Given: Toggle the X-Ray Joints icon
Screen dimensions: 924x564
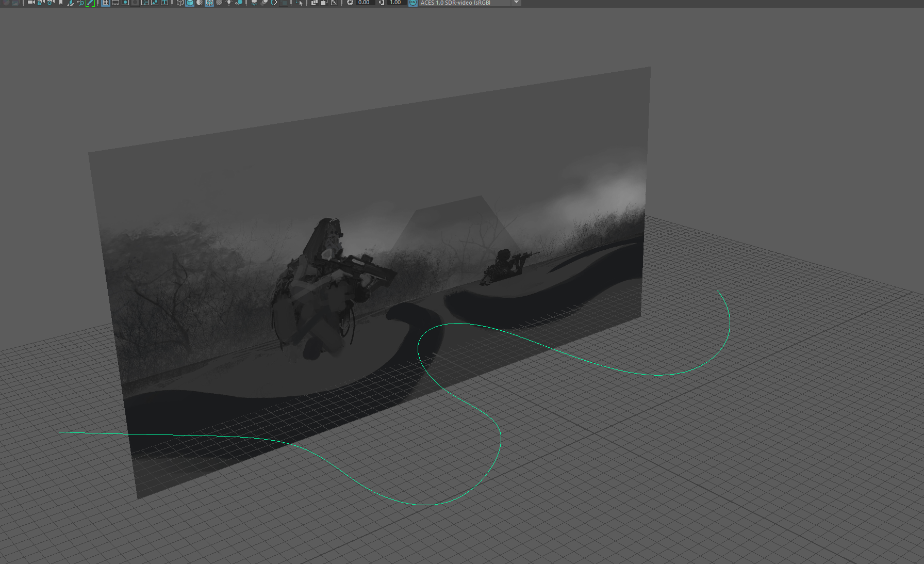Looking at the screenshot, I should tap(334, 3).
